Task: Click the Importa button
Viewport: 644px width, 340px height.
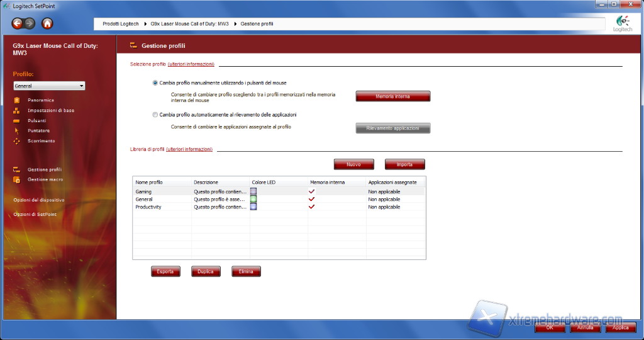Action: 404,164
